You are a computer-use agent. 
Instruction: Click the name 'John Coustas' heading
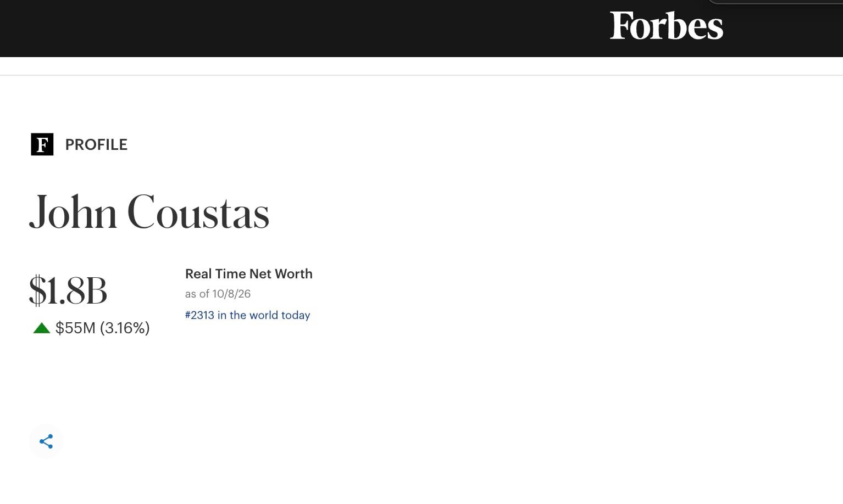click(x=149, y=212)
